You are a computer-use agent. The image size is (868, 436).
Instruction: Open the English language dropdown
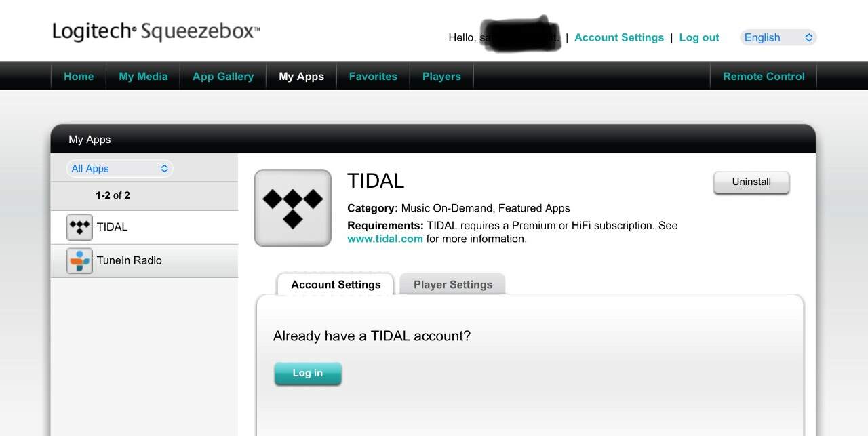point(778,37)
